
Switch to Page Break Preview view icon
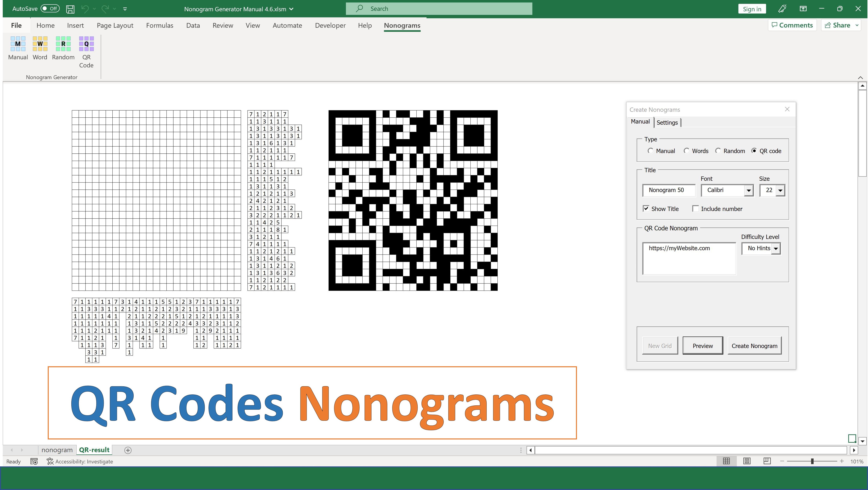coord(767,461)
